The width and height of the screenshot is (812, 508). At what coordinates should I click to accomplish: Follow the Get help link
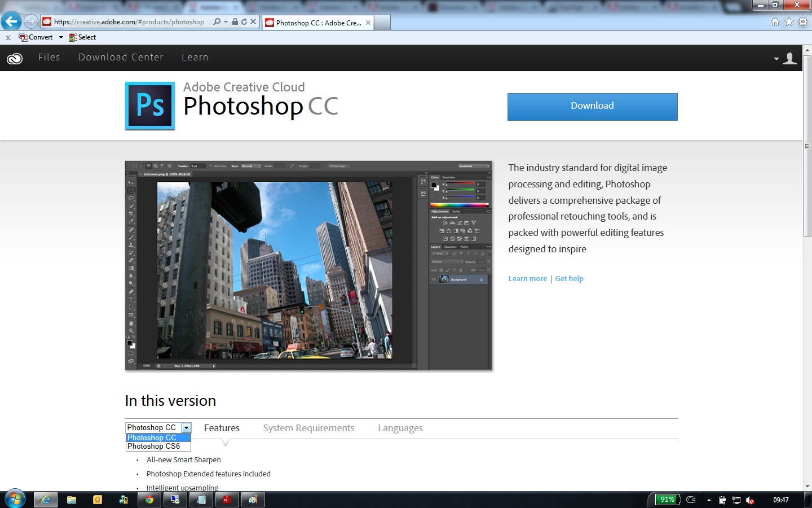click(x=569, y=278)
